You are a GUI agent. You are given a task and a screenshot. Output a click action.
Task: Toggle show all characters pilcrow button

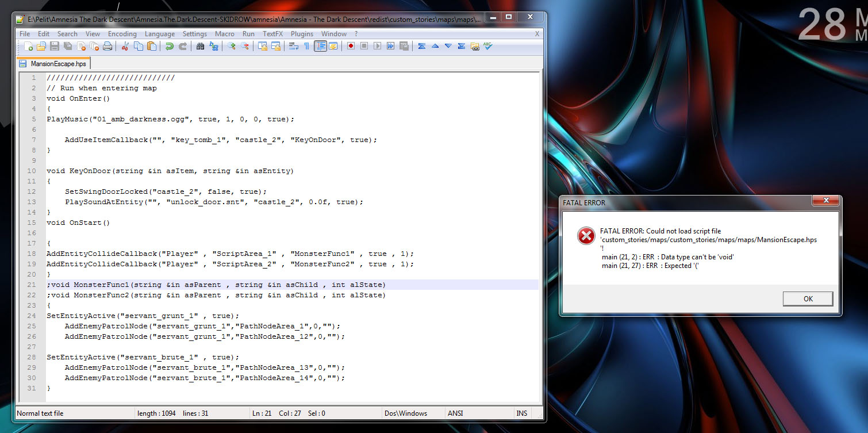tap(306, 46)
